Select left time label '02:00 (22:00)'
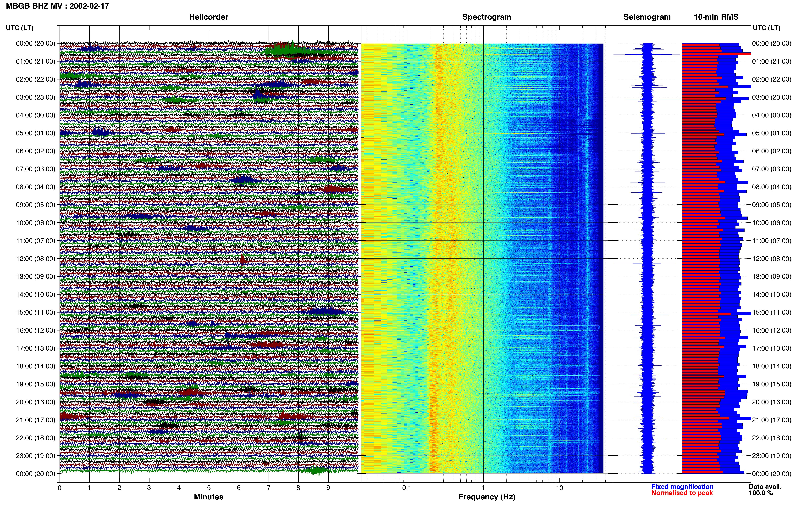 tap(36, 79)
